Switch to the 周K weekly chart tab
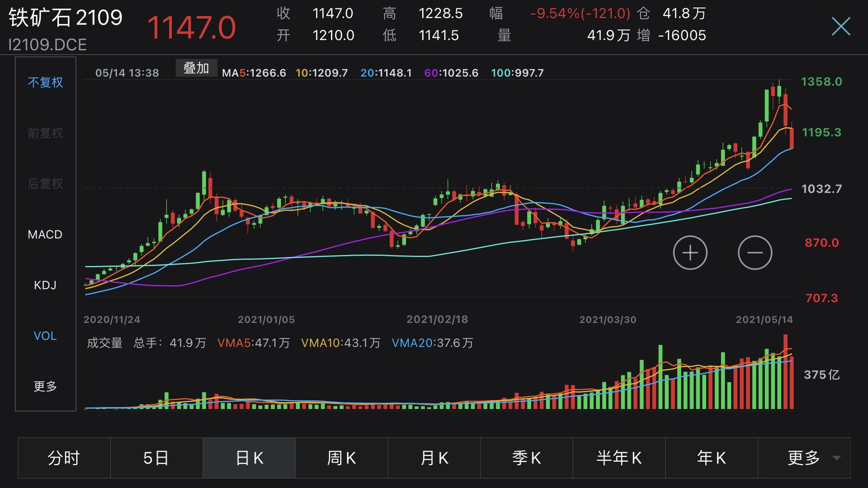Image resolution: width=868 pixels, height=488 pixels. tap(341, 458)
